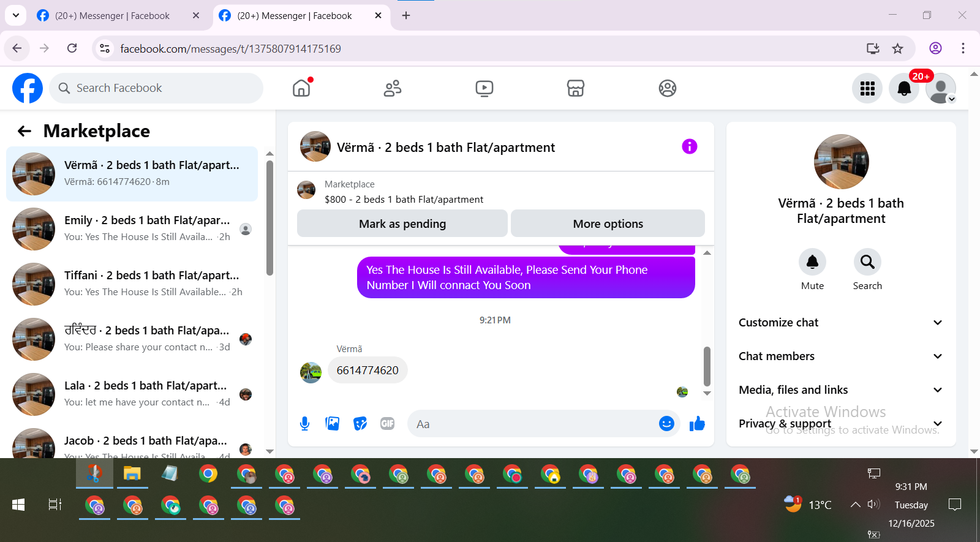Open the Tiffani conversation
Screen dimensions: 980x542
pyautogui.click(x=132, y=284)
